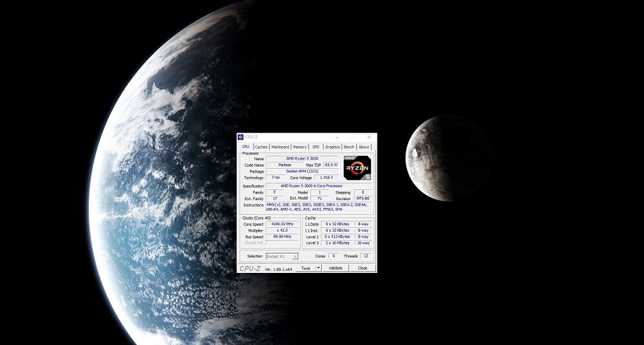
Task: Click the Instructions list text
Action: (319, 207)
